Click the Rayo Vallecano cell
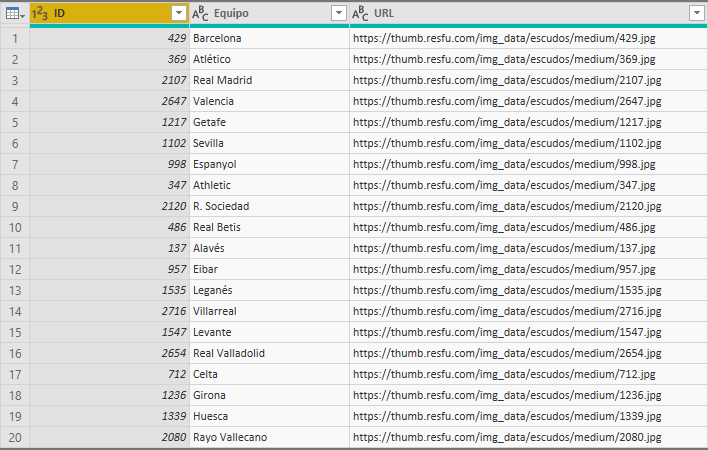The image size is (708, 450). pyautogui.click(x=269, y=437)
